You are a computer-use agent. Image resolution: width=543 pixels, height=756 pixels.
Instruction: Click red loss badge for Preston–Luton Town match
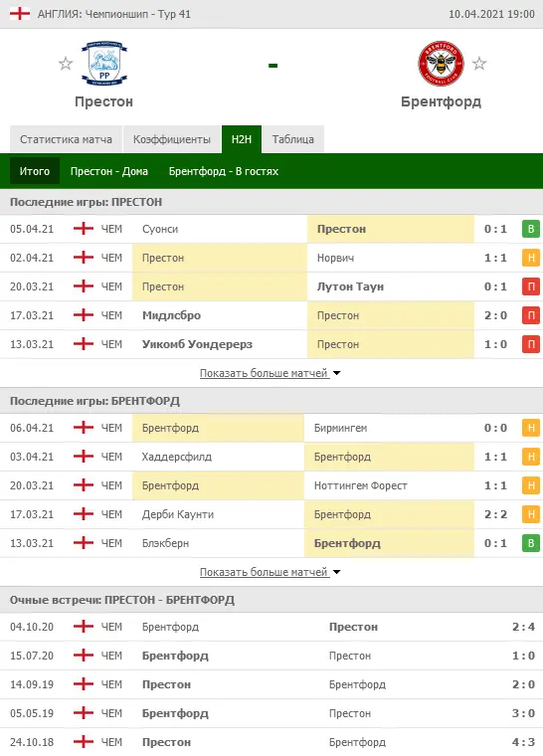531,286
